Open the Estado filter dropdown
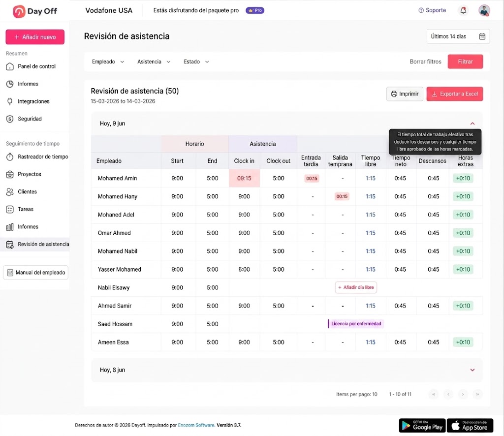This screenshot has width=504, height=436. [196, 62]
